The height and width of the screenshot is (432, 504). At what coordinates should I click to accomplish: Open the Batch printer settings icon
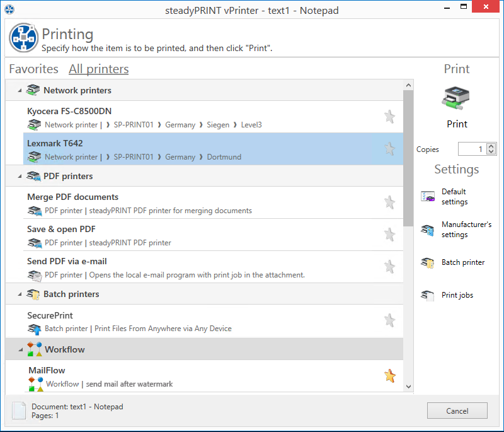pos(428,262)
